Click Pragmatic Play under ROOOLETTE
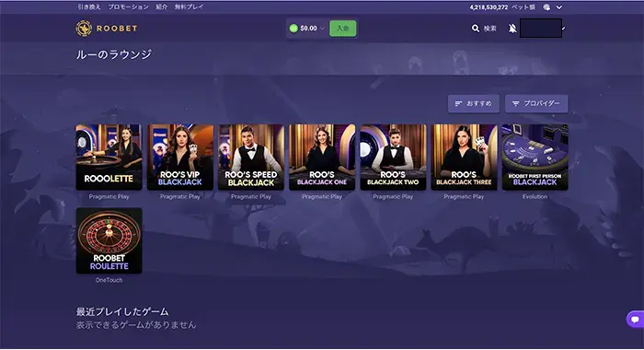Image resolution: width=644 pixels, height=350 pixels. pyautogui.click(x=109, y=196)
